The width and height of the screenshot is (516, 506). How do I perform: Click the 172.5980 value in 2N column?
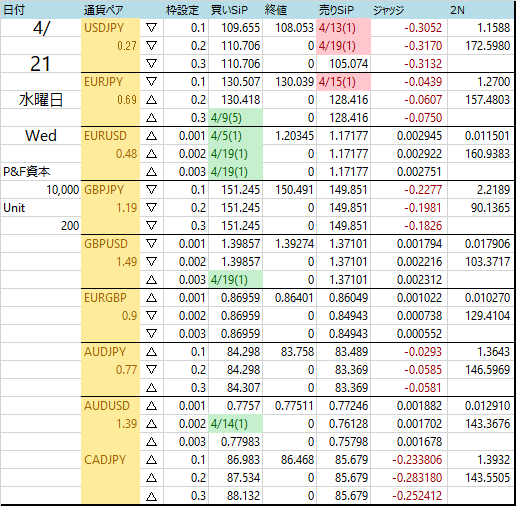(488, 46)
